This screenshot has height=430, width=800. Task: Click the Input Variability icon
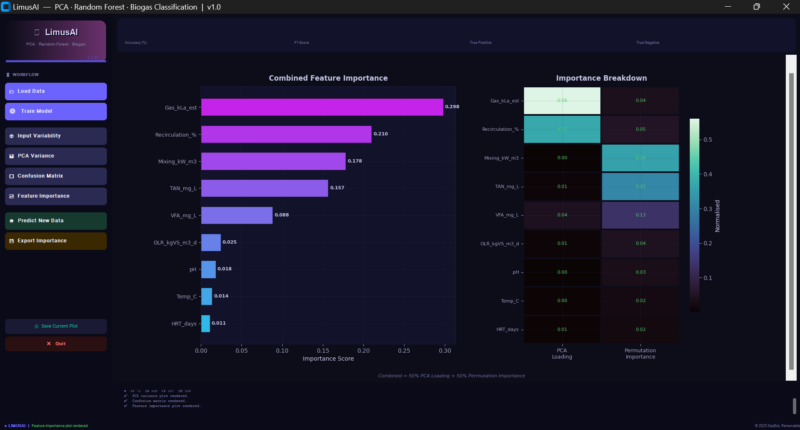click(x=12, y=136)
